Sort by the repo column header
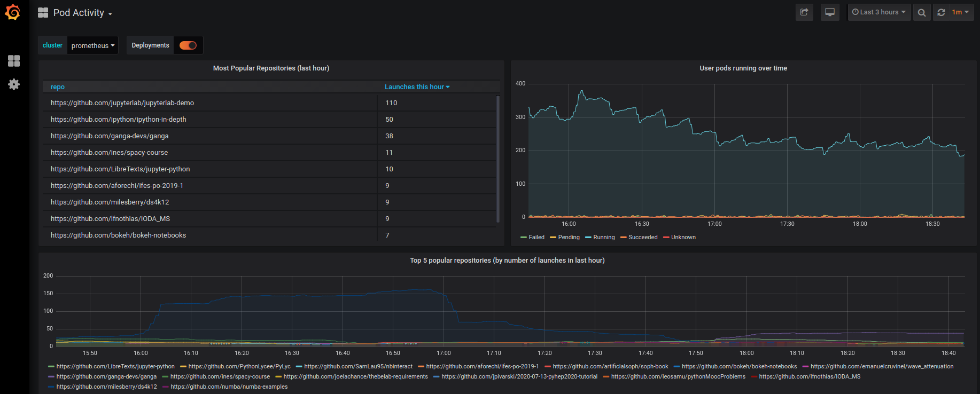Image resolution: width=980 pixels, height=394 pixels. click(x=58, y=87)
